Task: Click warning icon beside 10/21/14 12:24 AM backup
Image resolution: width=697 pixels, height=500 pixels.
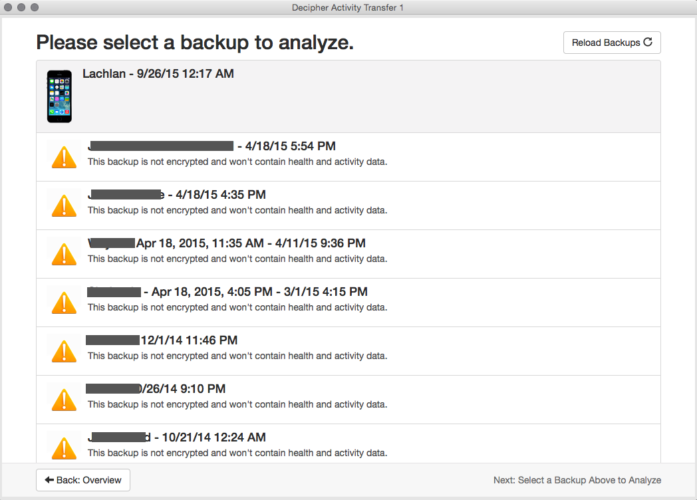Action: click(64, 448)
